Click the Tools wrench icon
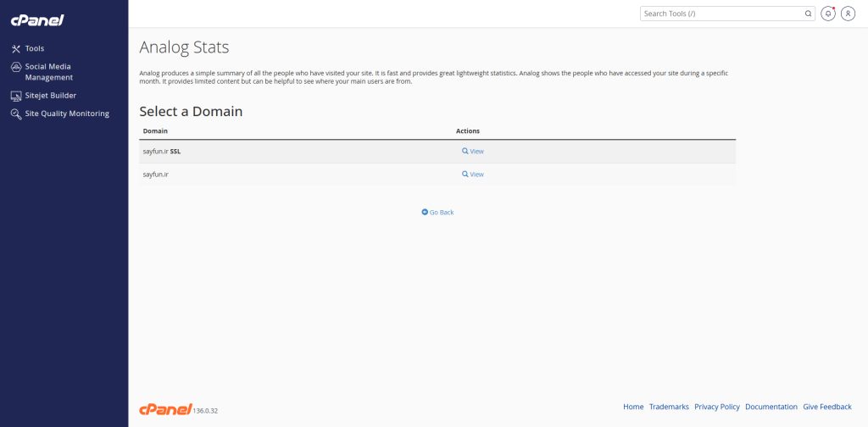Viewport: 868px width, 427px height. 16,48
